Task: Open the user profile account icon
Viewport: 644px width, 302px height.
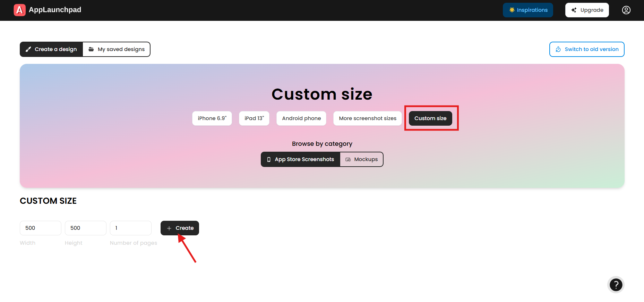Action: (626, 10)
